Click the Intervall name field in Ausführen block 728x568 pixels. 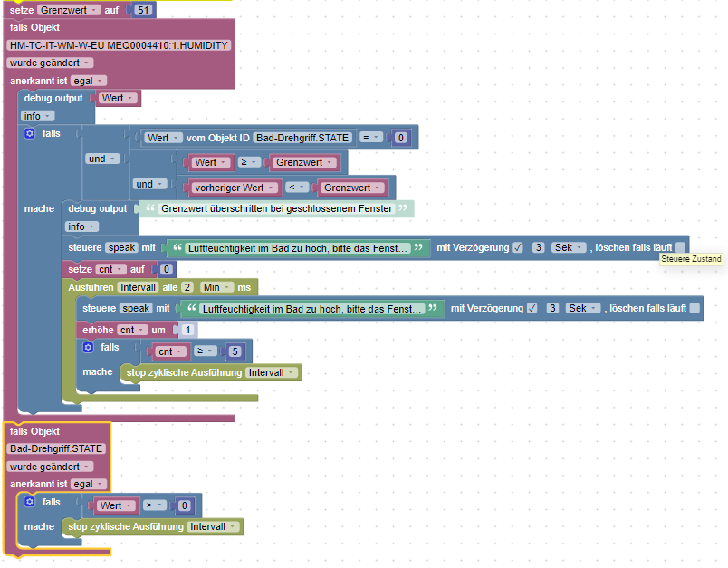coord(138,287)
